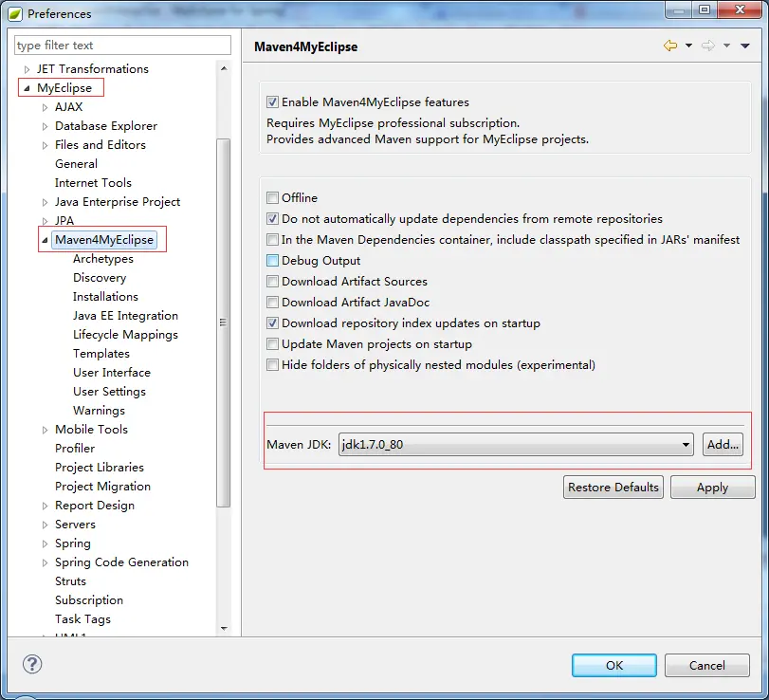Open Subscription preferences
769x700 pixels.
pos(89,599)
